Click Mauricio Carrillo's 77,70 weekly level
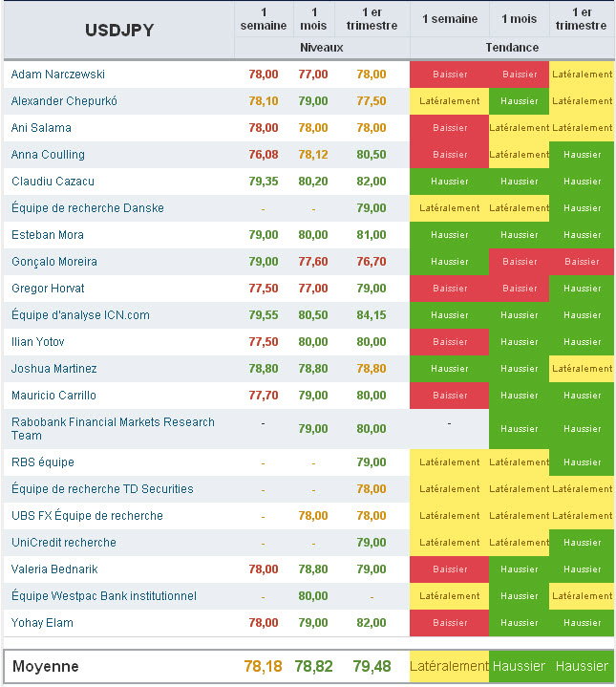Viewport: 616px width, 687px height. pos(264,395)
